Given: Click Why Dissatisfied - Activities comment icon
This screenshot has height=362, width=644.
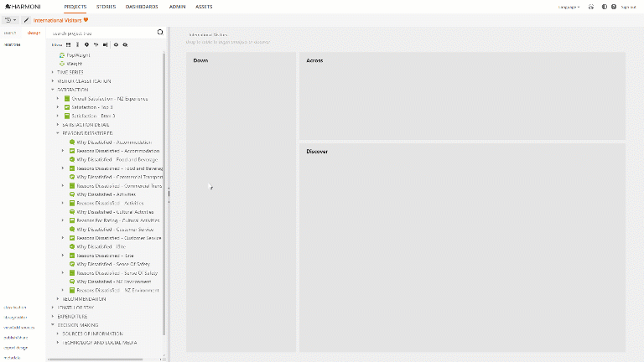Looking at the screenshot, I should click(72, 194).
